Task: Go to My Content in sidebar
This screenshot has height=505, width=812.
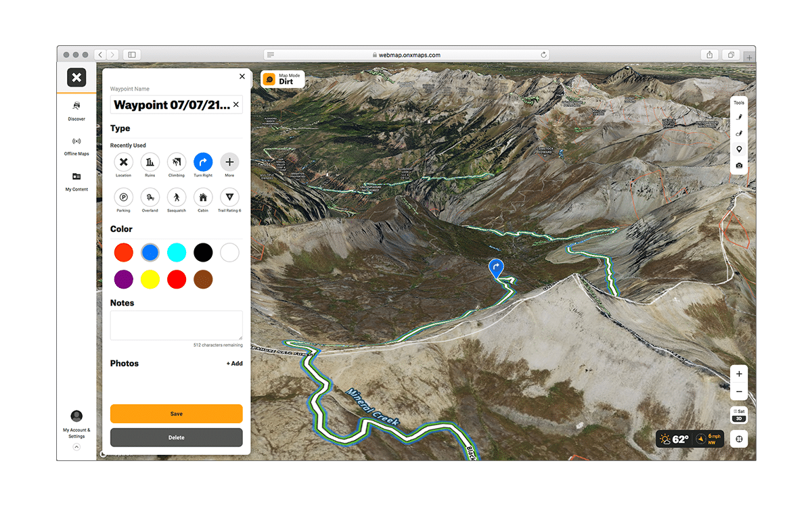Action: coord(76,181)
